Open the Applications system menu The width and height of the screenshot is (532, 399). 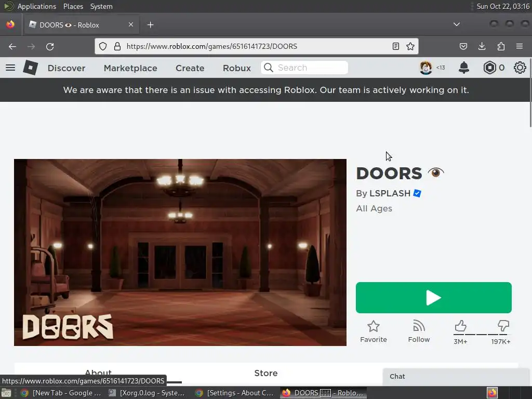point(37,6)
